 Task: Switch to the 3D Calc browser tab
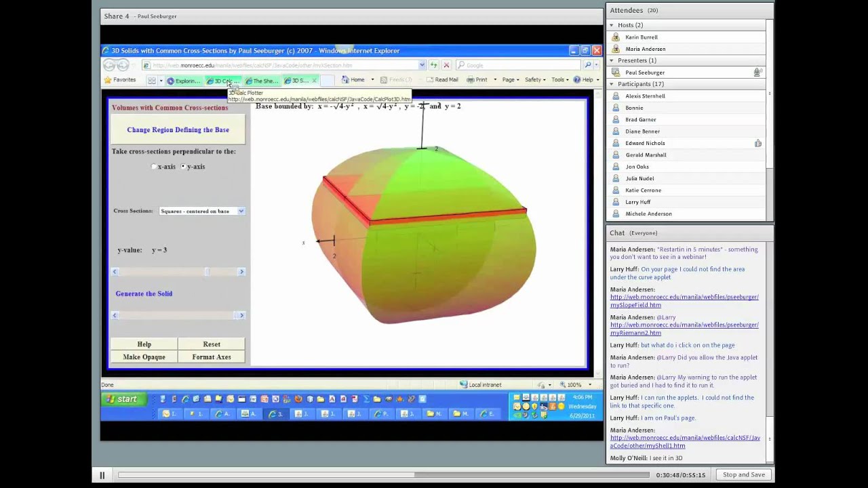(x=222, y=81)
